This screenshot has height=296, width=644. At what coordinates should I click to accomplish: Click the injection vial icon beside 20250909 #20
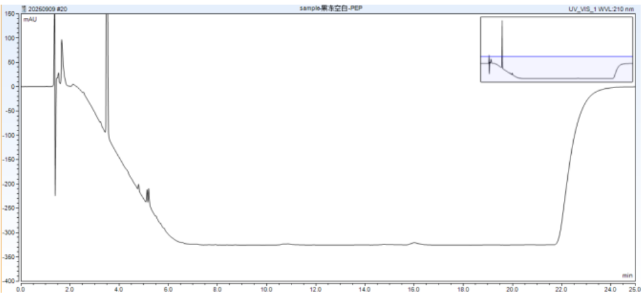[23, 8]
